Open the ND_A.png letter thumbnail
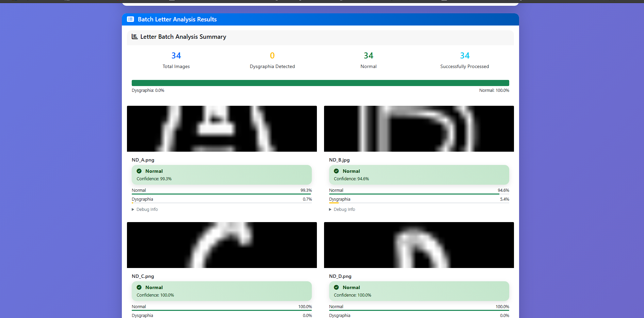 [222, 129]
